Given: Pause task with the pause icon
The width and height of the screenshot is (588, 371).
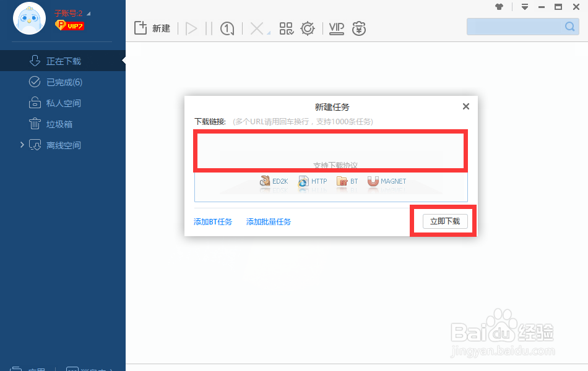Looking at the screenshot, I should [209, 28].
